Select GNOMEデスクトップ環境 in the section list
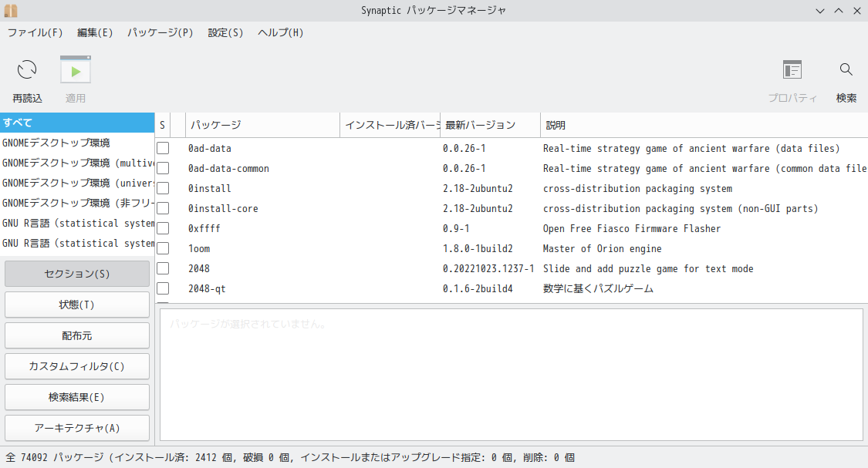The width and height of the screenshot is (868, 468). 56,143
